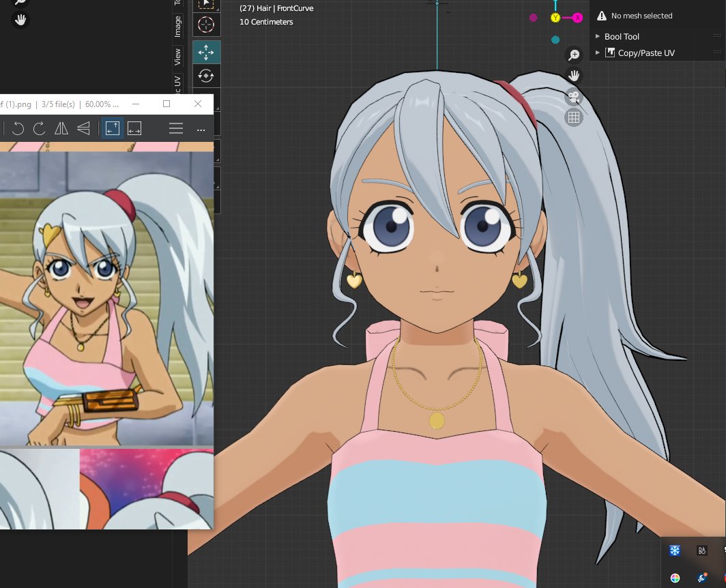
Task: Click the No mesh selected warning icon
Action: (601, 16)
